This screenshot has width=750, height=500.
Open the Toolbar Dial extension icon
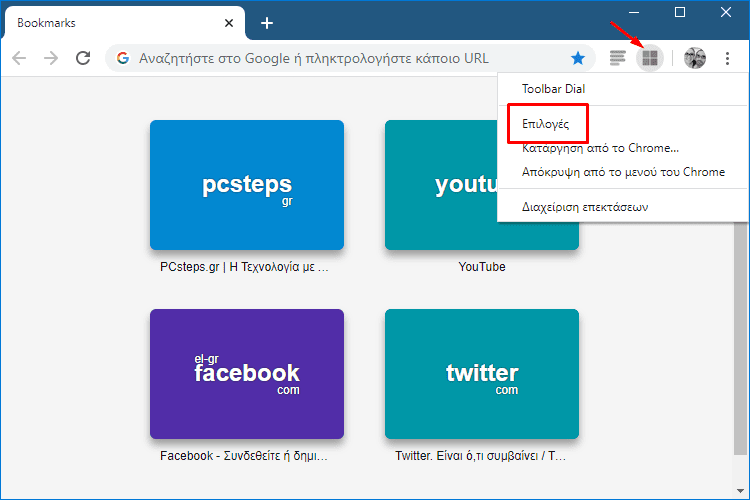650,59
